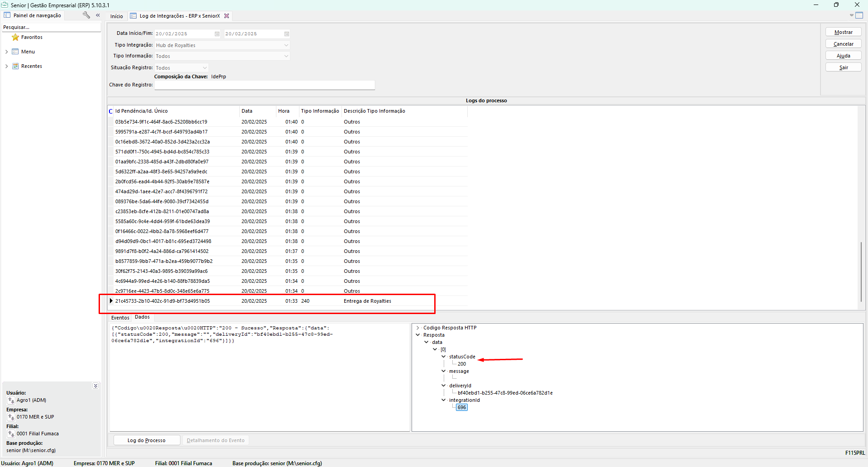Select the Log de Integrações - ERP x SeniorX tab
The image size is (868, 467).
point(180,16)
